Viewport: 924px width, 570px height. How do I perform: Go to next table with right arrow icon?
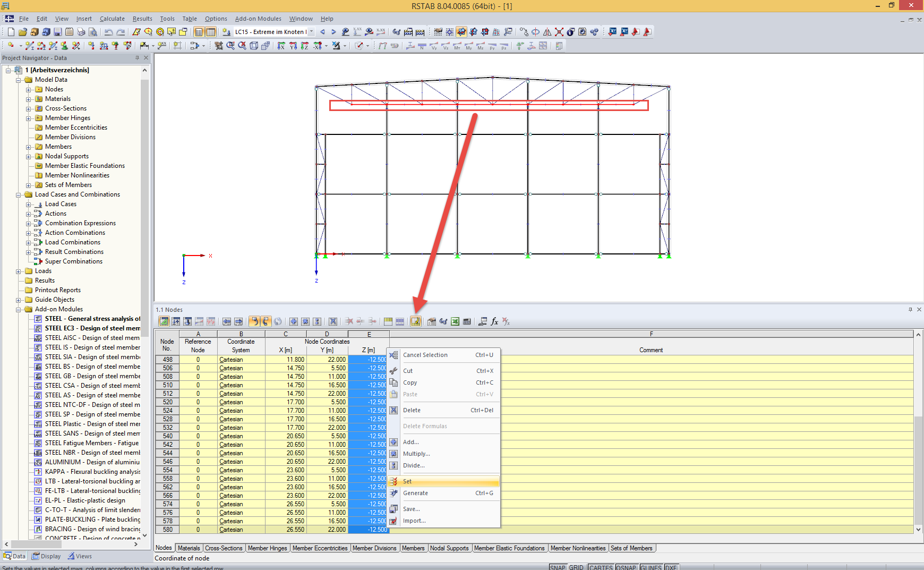tap(238, 321)
